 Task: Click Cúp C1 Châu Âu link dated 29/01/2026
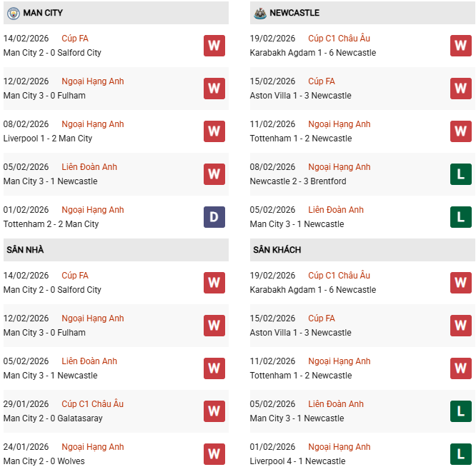(x=93, y=404)
